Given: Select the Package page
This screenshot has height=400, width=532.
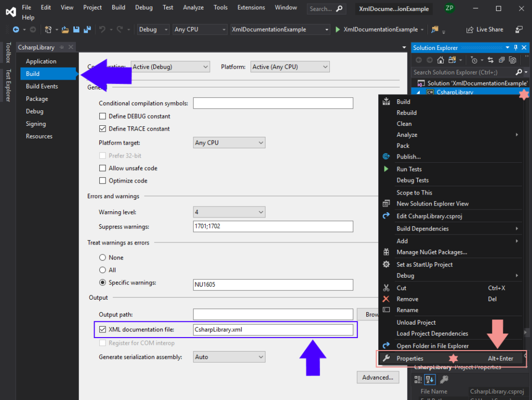Looking at the screenshot, I should click(37, 99).
